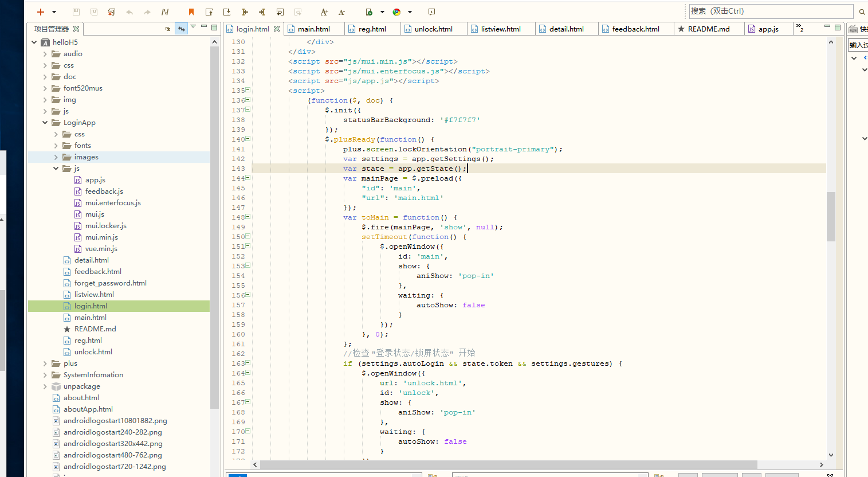Open the New dropdown arrow beside plus
The width and height of the screenshot is (868, 477).
54,12
